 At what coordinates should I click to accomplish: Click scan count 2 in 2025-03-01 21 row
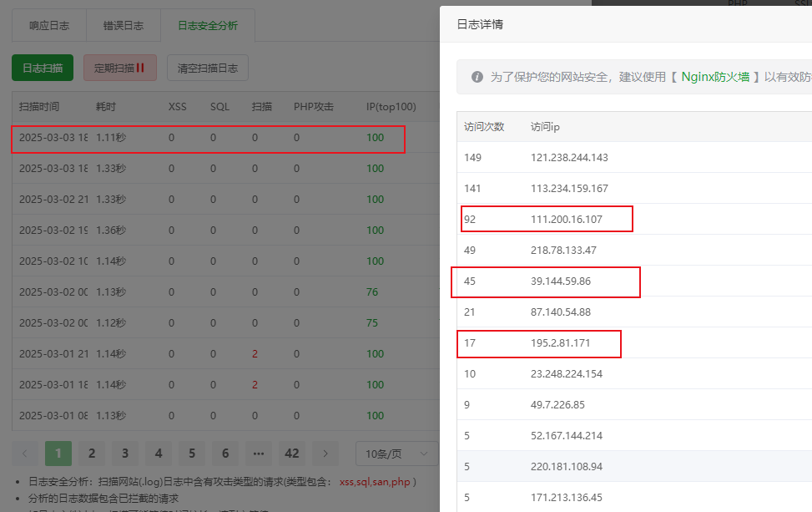pos(255,354)
